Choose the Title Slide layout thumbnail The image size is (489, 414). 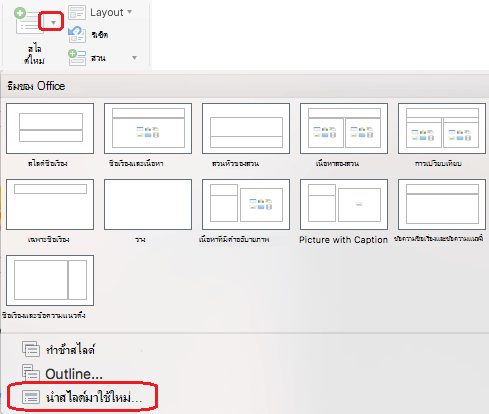50,128
